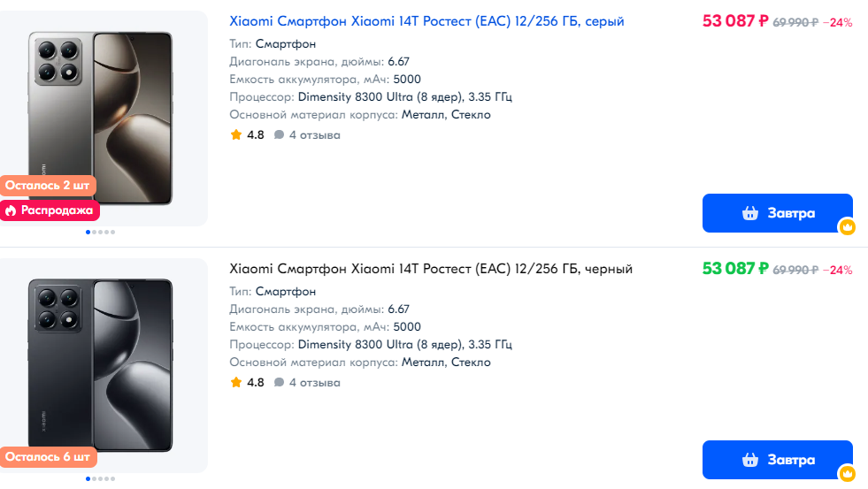Open reviews bubble icon for gray Xiaomi 14T

[x=279, y=135]
